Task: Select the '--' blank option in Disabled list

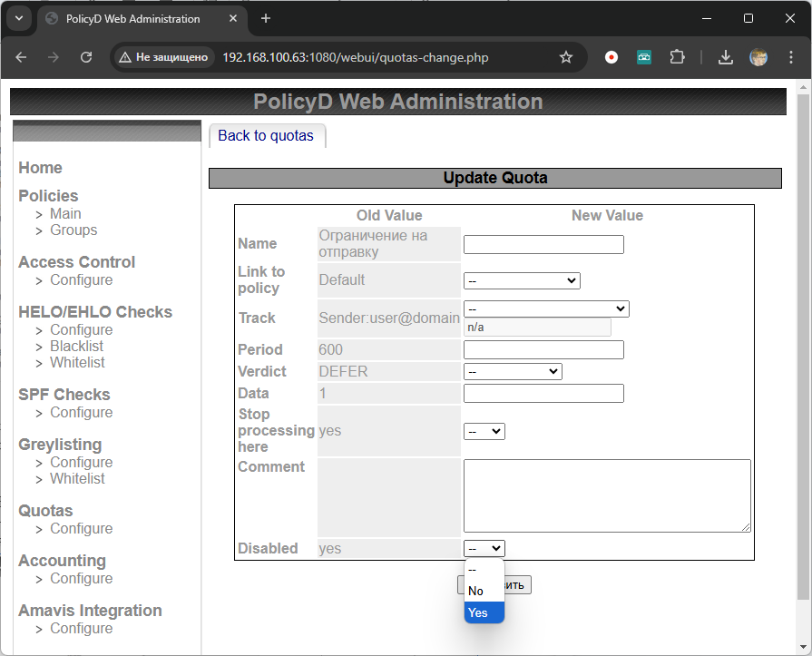Action: pyautogui.click(x=484, y=570)
